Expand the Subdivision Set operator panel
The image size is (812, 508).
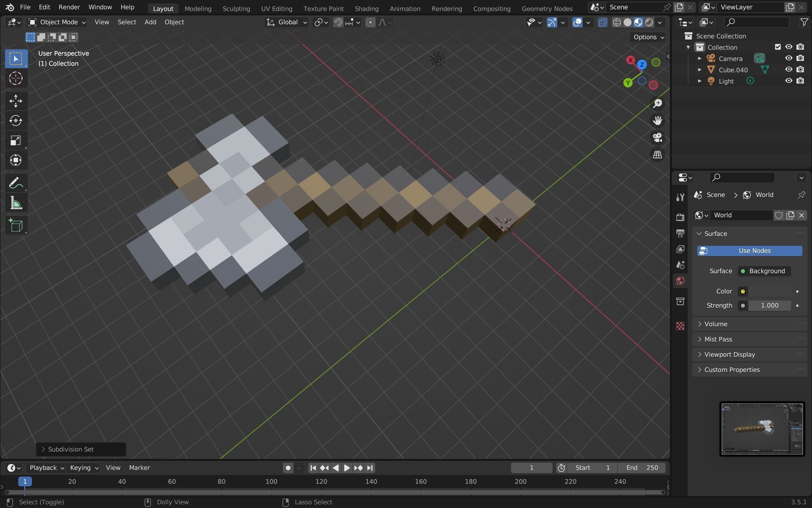[81, 449]
